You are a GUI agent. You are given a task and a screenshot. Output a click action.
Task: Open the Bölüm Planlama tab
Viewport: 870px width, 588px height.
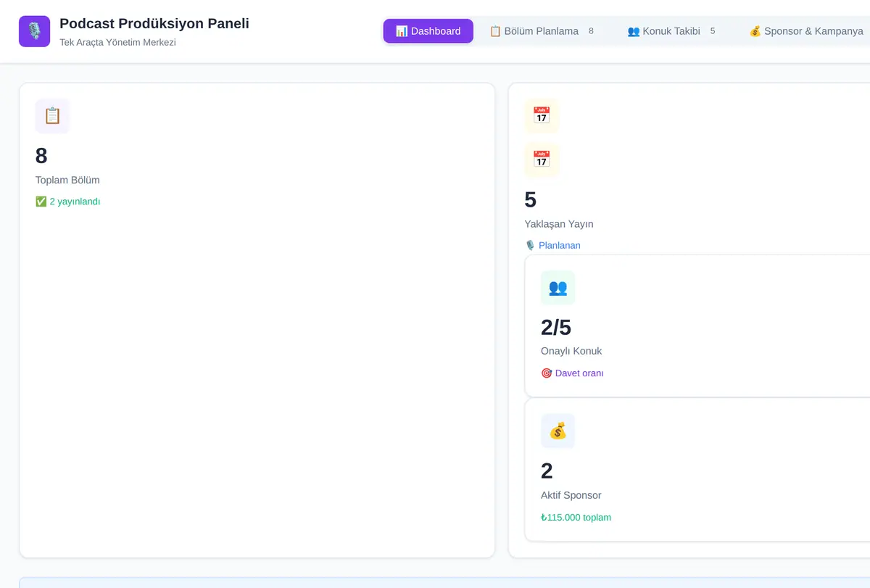[x=542, y=31]
